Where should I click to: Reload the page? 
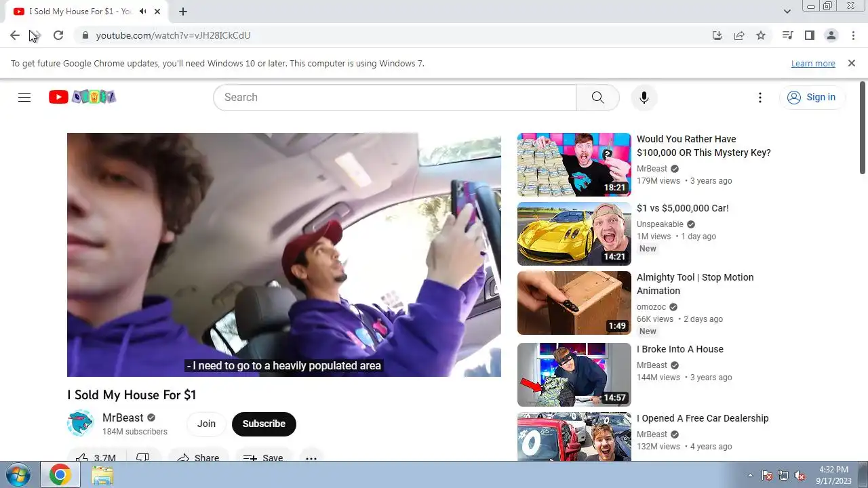pyautogui.click(x=58, y=35)
